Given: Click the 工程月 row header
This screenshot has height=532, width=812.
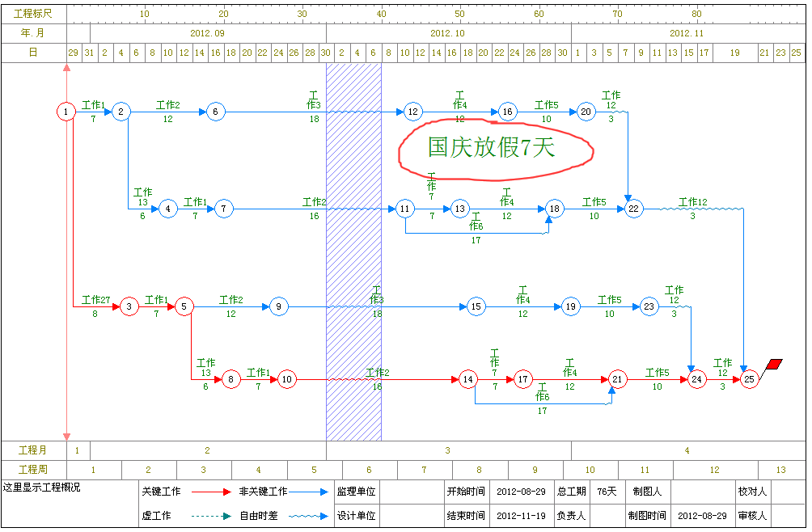Looking at the screenshot, I should pos(33,450).
